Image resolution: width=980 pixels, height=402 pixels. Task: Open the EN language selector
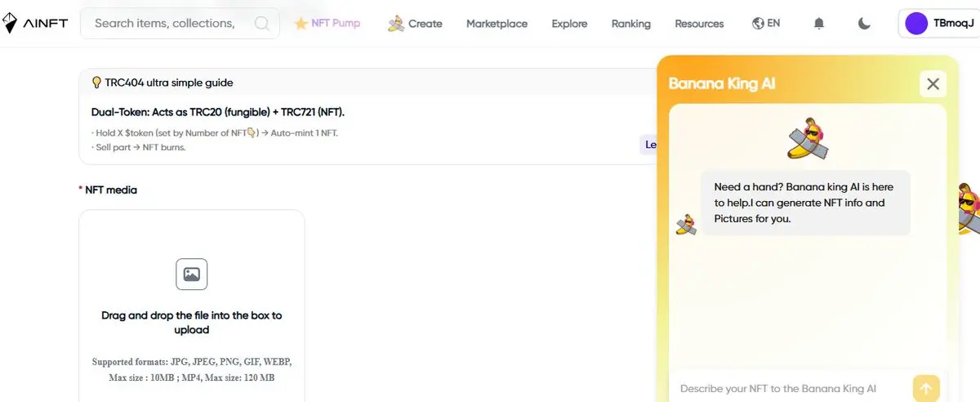(765, 23)
